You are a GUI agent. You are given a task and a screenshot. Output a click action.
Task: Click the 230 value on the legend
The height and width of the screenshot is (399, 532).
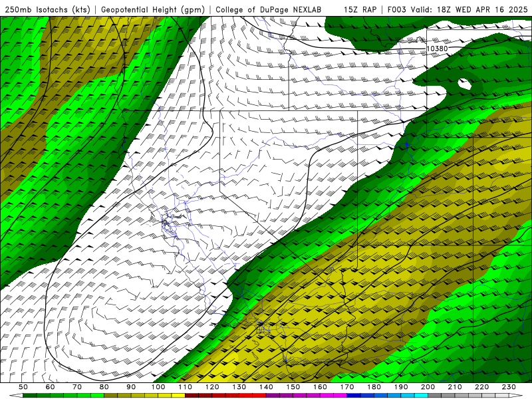[509, 387]
